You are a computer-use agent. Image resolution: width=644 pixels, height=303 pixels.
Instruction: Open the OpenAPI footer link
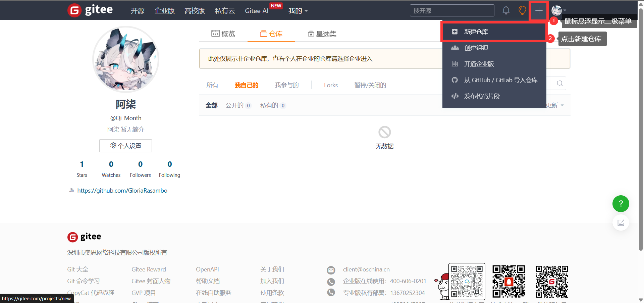point(207,269)
